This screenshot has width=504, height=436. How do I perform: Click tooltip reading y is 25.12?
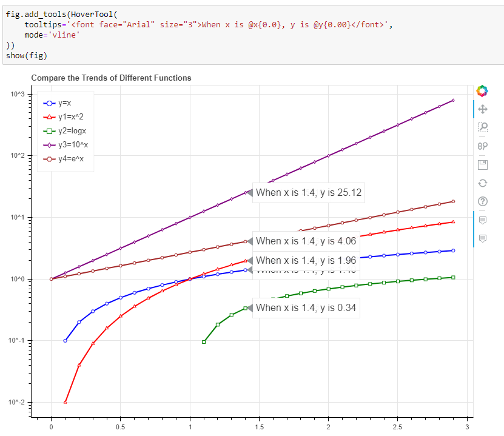(x=309, y=193)
